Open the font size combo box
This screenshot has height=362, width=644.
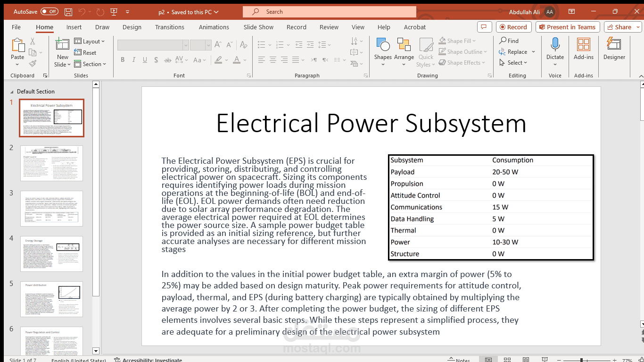point(200,45)
